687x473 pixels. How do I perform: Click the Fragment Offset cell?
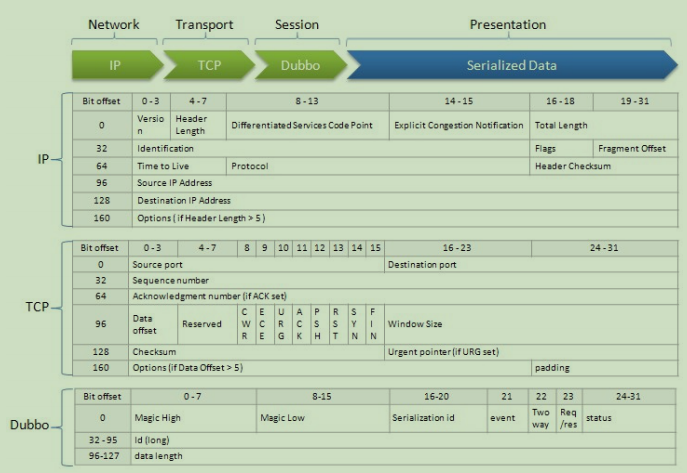pos(632,148)
